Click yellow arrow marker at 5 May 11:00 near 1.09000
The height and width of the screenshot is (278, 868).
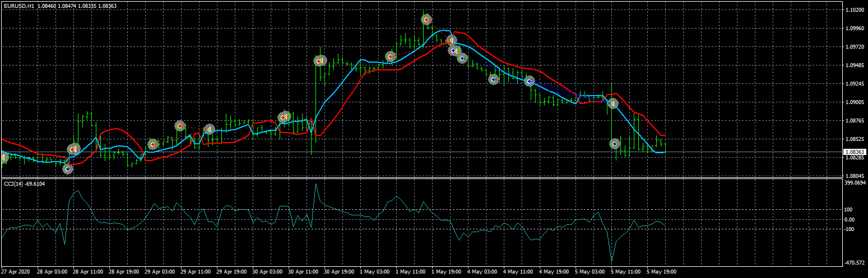[x=613, y=104]
